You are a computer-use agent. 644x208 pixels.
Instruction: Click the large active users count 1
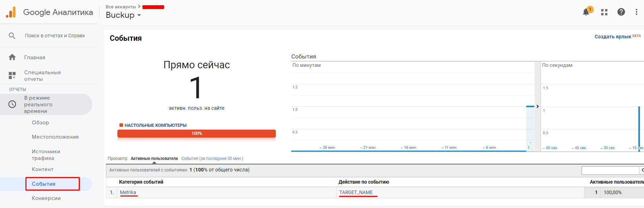click(x=196, y=88)
